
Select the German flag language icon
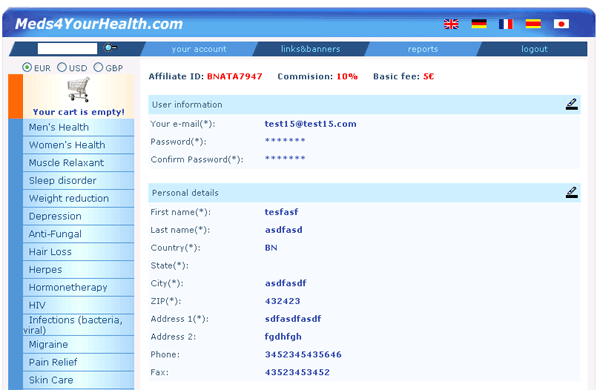click(x=479, y=24)
